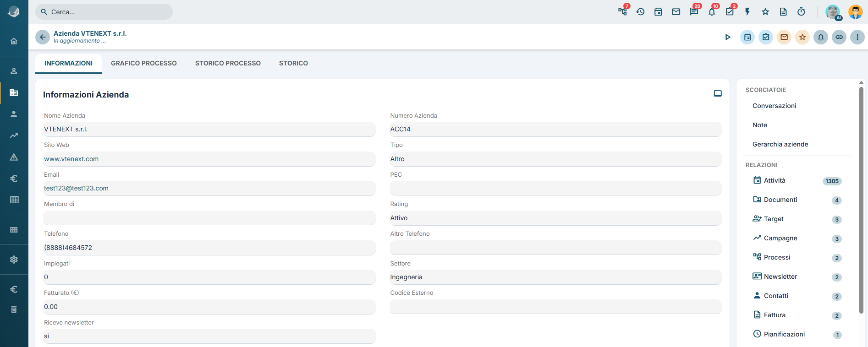The width and height of the screenshot is (868, 347).
Task: Click the Settore field showing Ingegneria
Action: [x=555, y=277]
